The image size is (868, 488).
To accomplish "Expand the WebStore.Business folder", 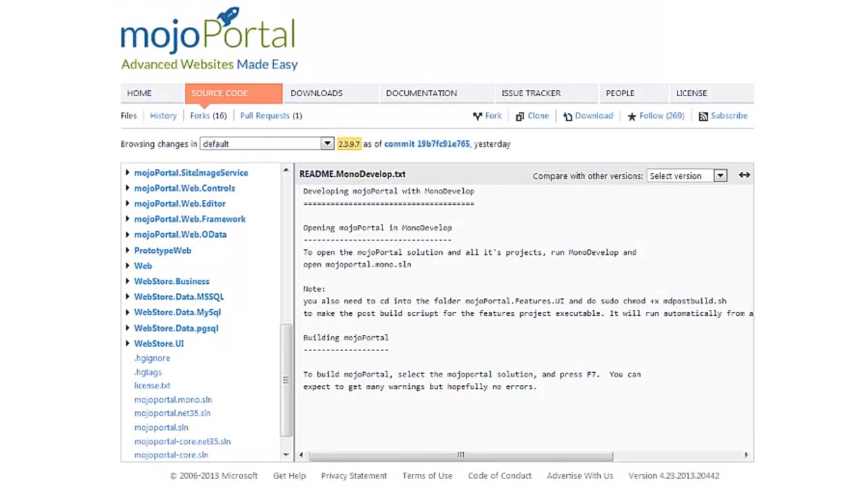I will [x=127, y=281].
